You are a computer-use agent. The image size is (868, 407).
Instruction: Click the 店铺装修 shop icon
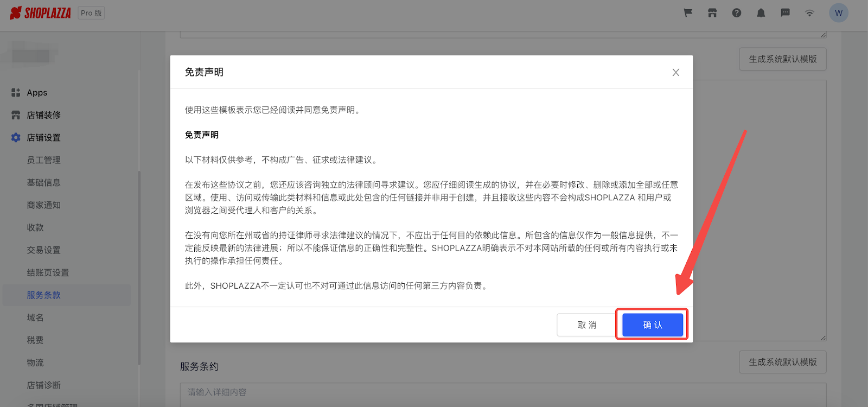coord(16,115)
